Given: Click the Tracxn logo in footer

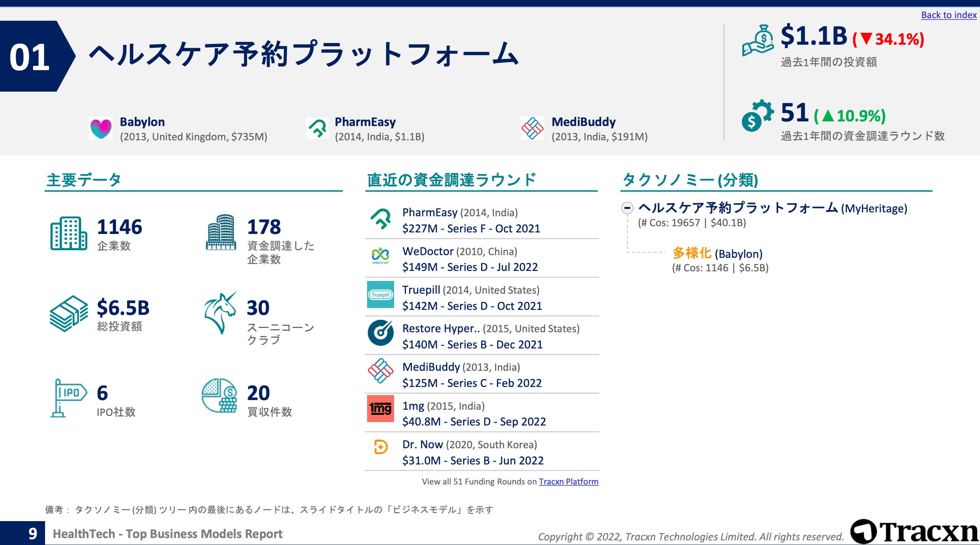Looking at the screenshot, I should click(914, 532).
